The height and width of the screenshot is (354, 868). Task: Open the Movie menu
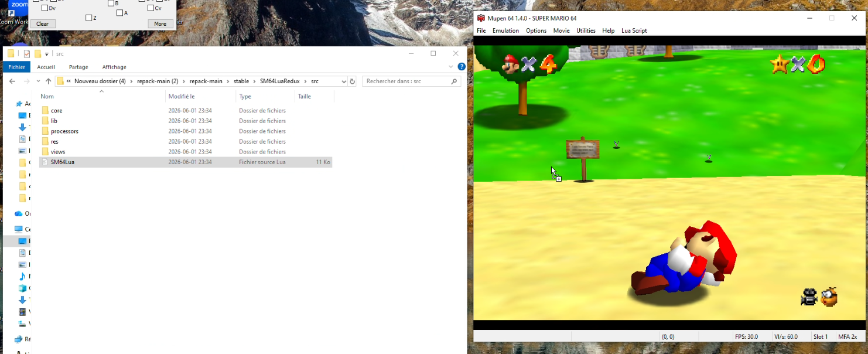coord(561,30)
